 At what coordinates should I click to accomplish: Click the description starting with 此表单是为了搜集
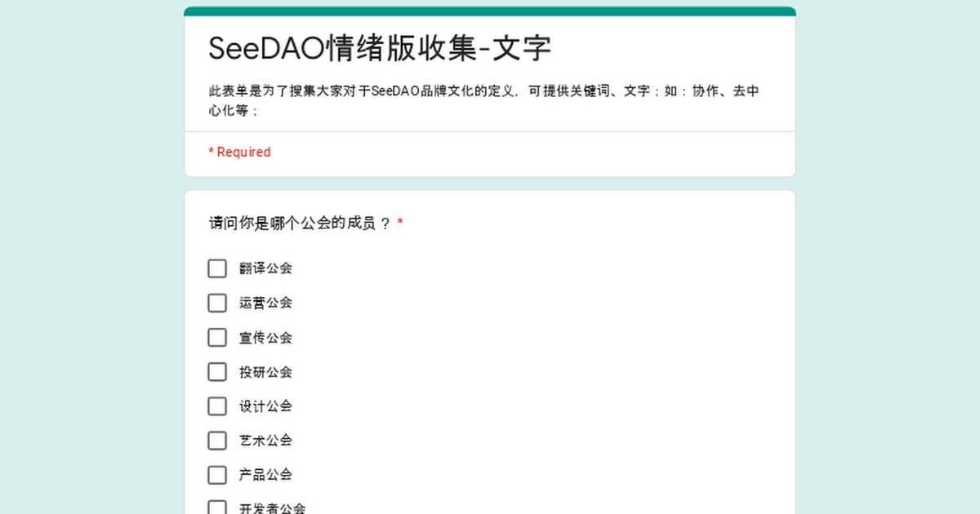pos(484,101)
